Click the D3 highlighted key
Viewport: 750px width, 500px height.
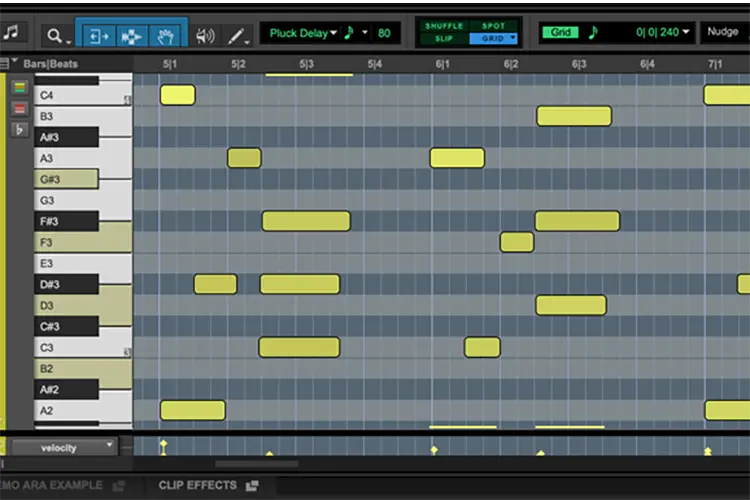(x=83, y=305)
